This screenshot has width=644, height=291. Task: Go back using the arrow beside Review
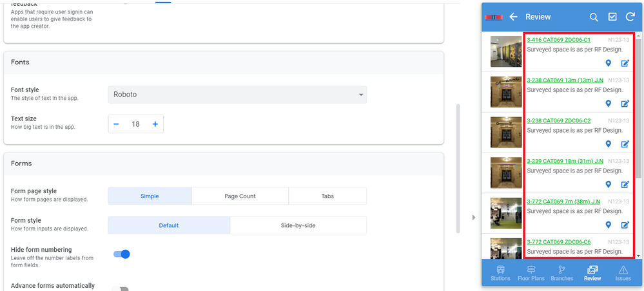513,17
